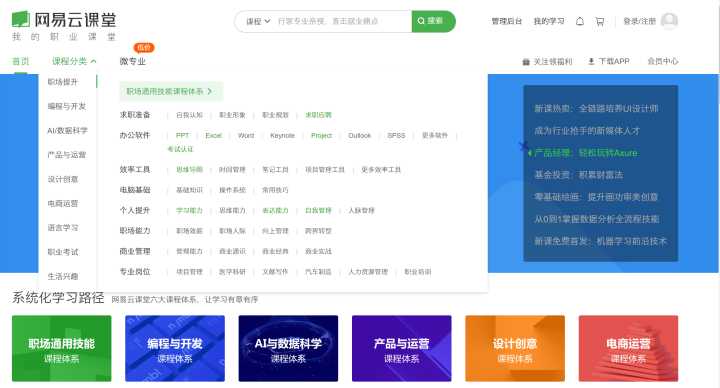Click 考试认证 under 办公软件
This screenshot has height=388, width=720.
tap(180, 149)
